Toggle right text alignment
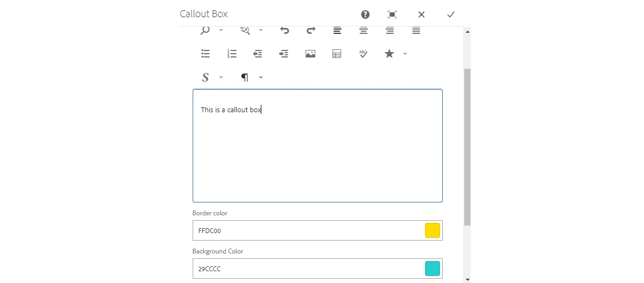Image resolution: width=644 pixels, height=283 pixels. 390,31
